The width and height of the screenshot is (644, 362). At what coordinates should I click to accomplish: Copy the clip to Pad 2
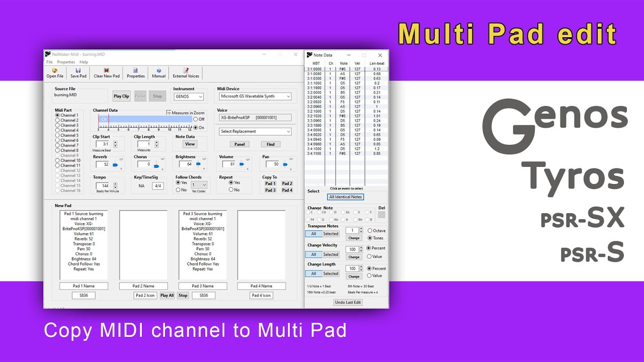click(287, 184)
